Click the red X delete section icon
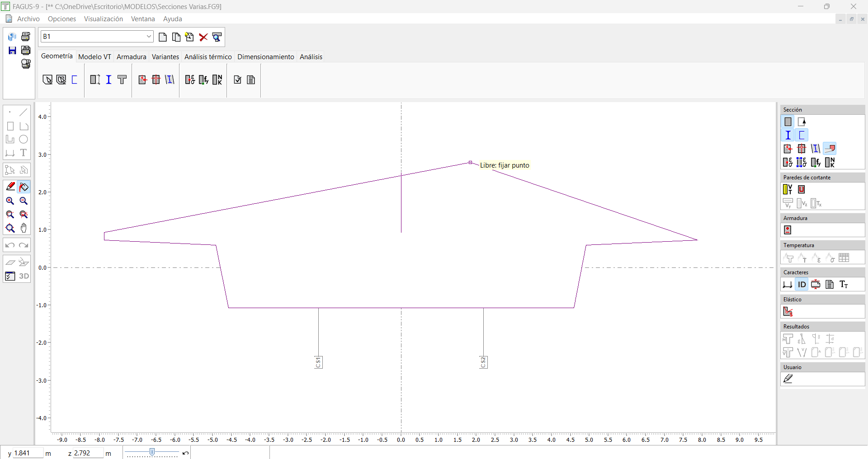This screenshot has height=459, width=868. [x=203, y=37]
